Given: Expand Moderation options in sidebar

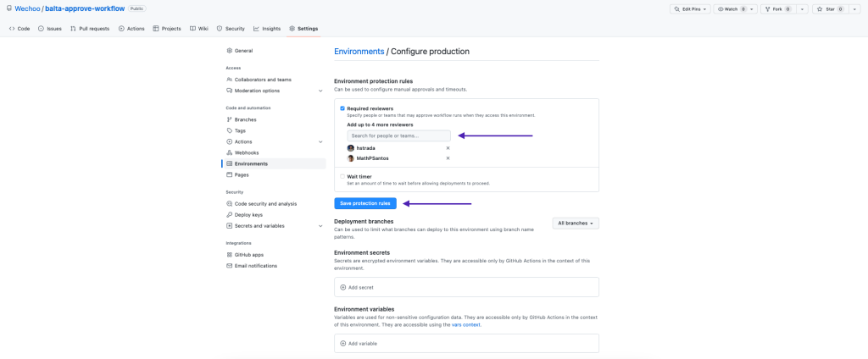Looking at the screenshot, I should coord(274,91).
